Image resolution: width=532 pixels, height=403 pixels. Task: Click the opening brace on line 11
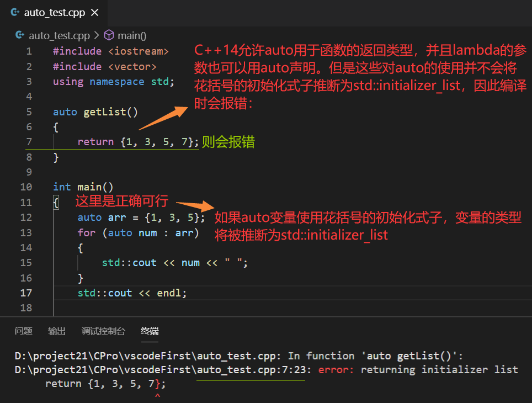(x=56, y=203)
